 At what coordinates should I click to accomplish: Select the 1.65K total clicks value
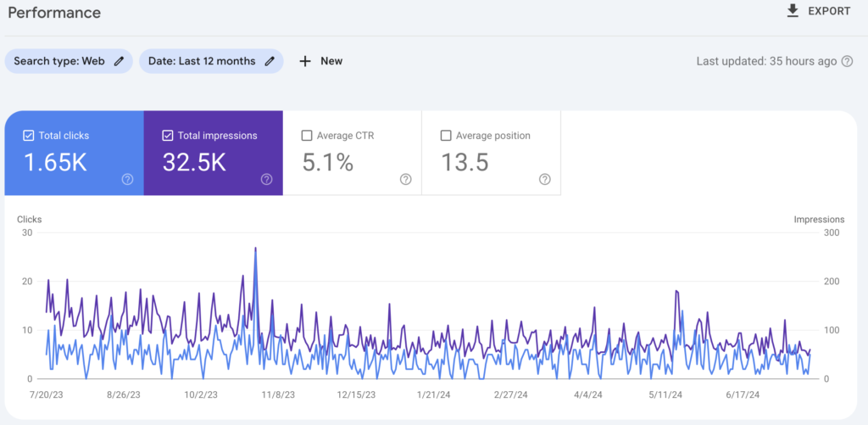[x=55, y=162]
